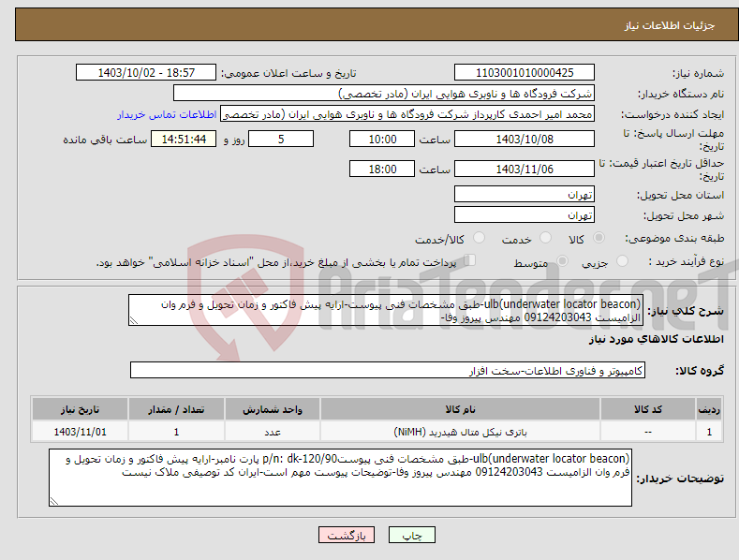This screenshot has height=560, width=739.
Task: Click the ردیف column header
Action: (x=709, y=409)
